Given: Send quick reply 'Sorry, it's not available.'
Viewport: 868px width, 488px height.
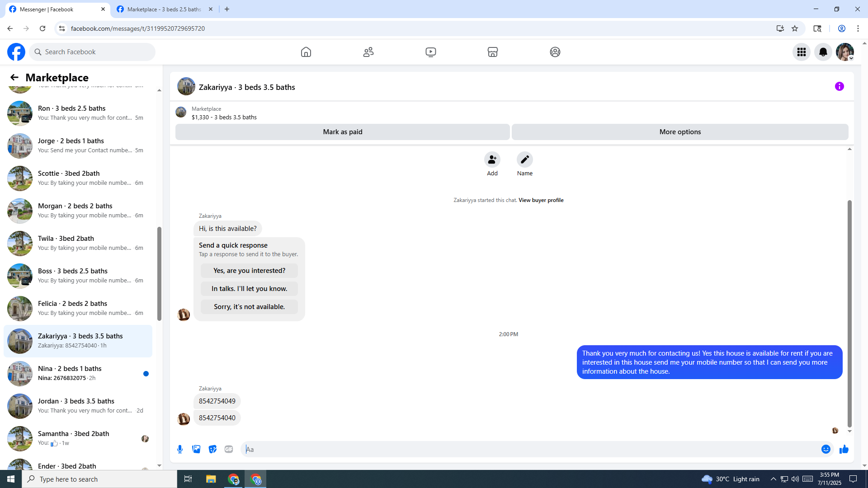Looking at the screenshot, I should point(250,307).
